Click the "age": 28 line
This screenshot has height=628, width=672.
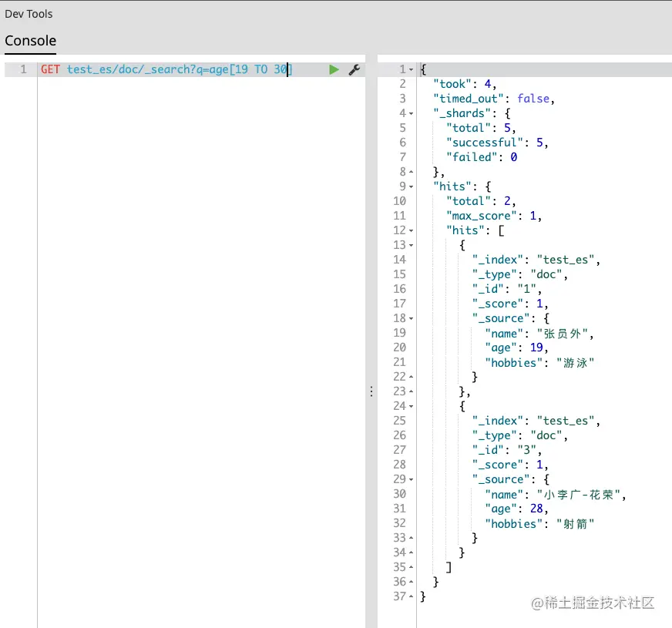click(516, 509)
